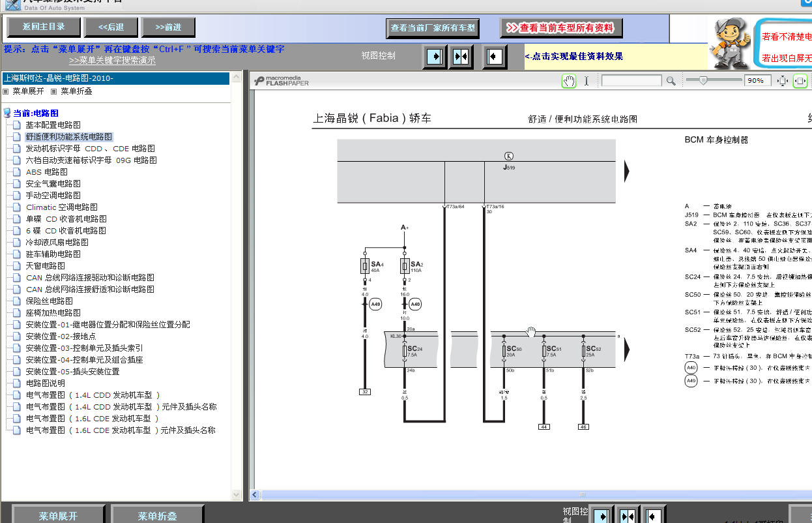Click the FlashPaper zoom slider handle
This screenshot has height=523, width=812.
[703, 80]
